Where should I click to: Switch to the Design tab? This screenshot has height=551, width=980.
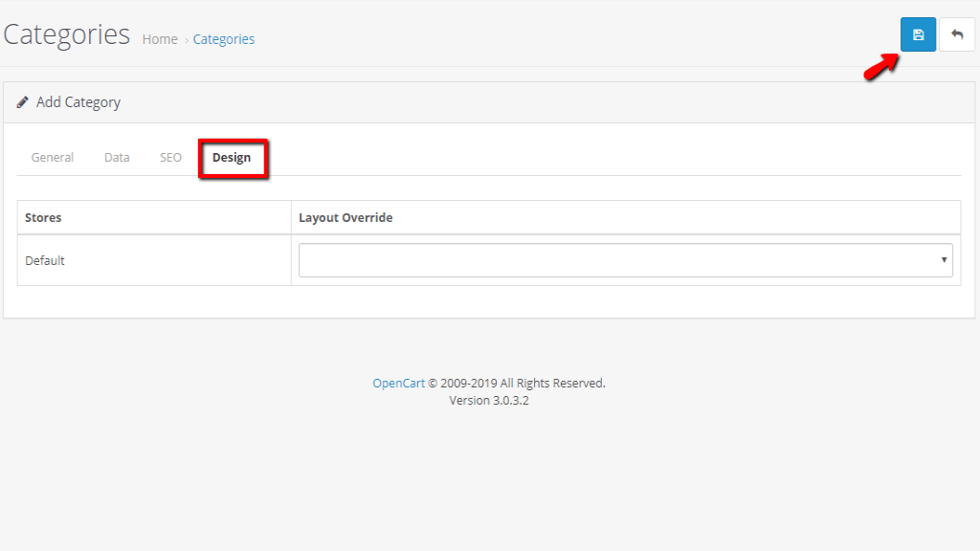233,157
